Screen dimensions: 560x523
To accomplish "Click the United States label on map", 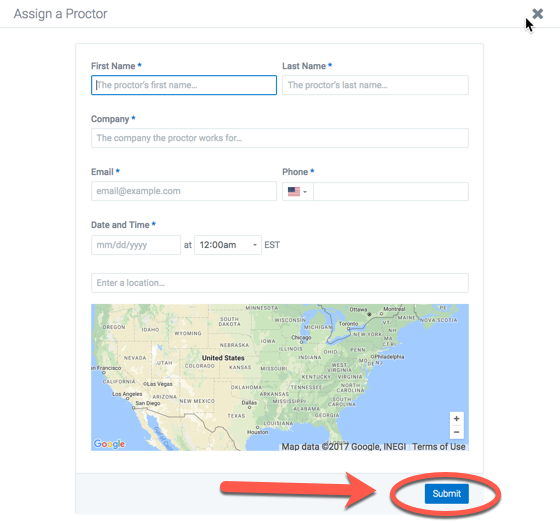I will (x=223, y=358).
